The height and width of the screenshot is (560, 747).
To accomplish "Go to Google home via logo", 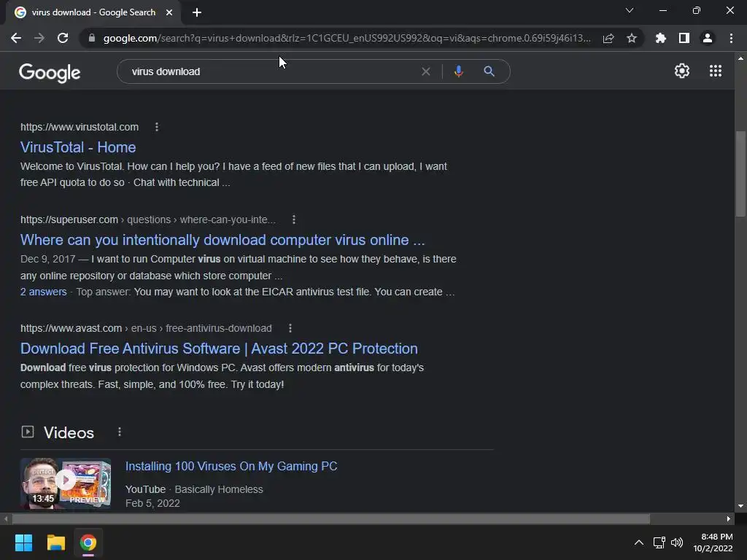I will [x=50, y=72].
